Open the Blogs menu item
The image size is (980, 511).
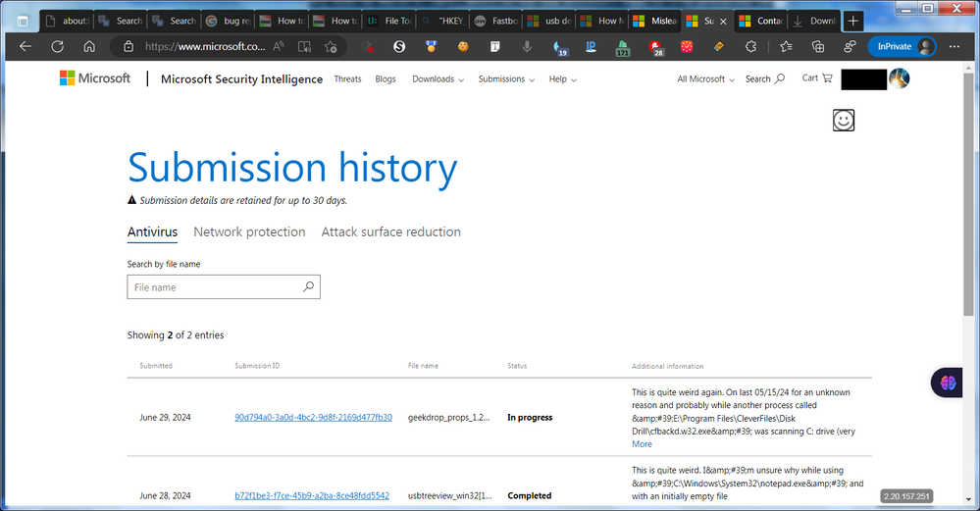pos(385,79)
